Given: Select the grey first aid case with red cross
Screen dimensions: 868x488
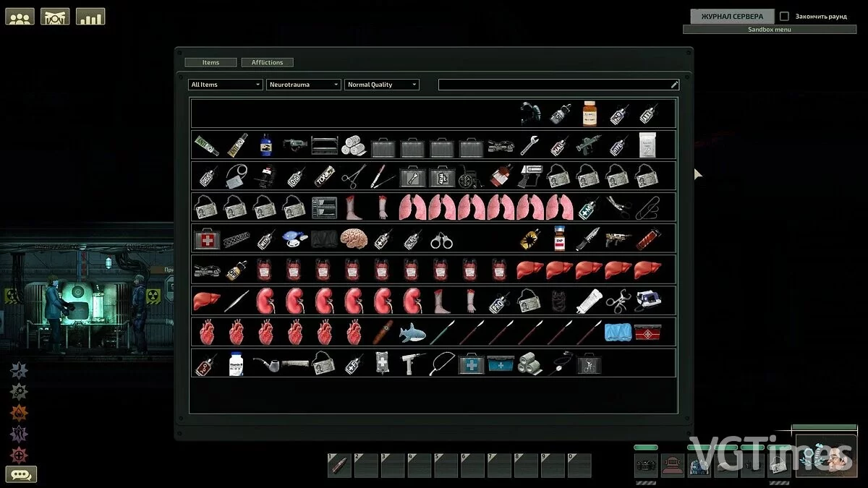Looking at the screenshot, I should click(x=206, y=239).
